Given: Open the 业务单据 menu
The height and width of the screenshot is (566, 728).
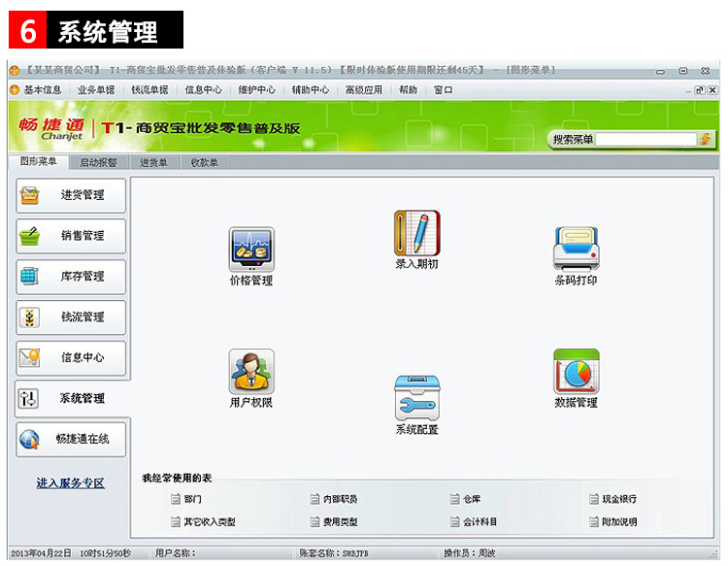Looking at the screenshot, I should coord(96,89).
